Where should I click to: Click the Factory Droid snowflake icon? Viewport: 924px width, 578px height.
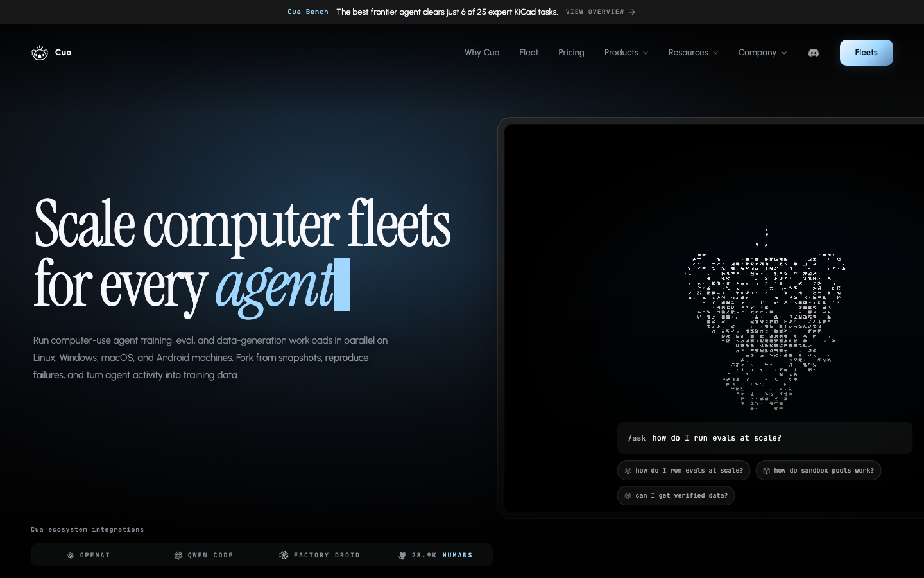click(x=284, y=555)
